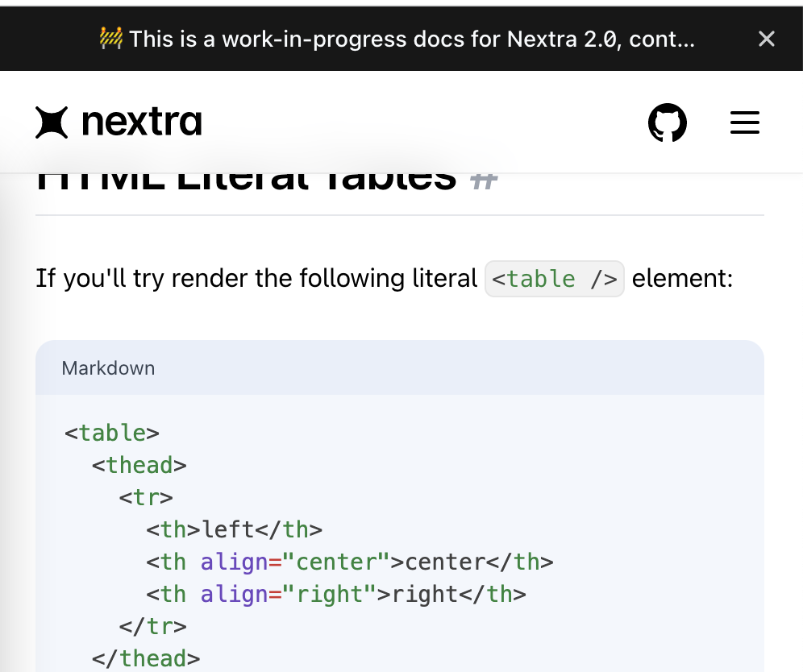This screenshot has height=672, width=803.
Task: Click the Nextra logo mark
Action: pos(53,122)
